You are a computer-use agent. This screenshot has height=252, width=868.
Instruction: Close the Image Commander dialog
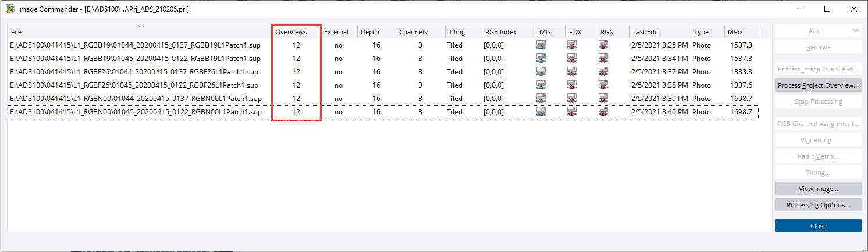pyautogui.click(x=818, y=226)
